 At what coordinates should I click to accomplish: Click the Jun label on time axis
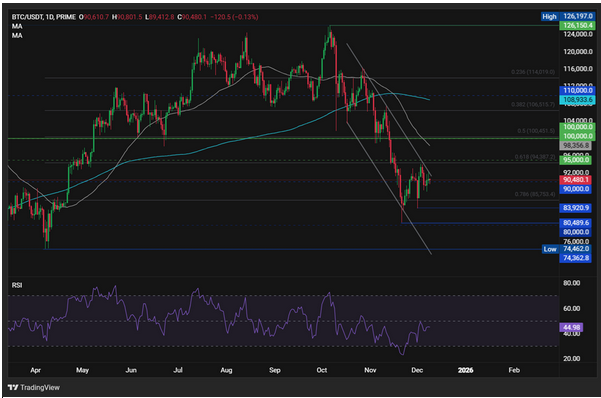[131, 370]
